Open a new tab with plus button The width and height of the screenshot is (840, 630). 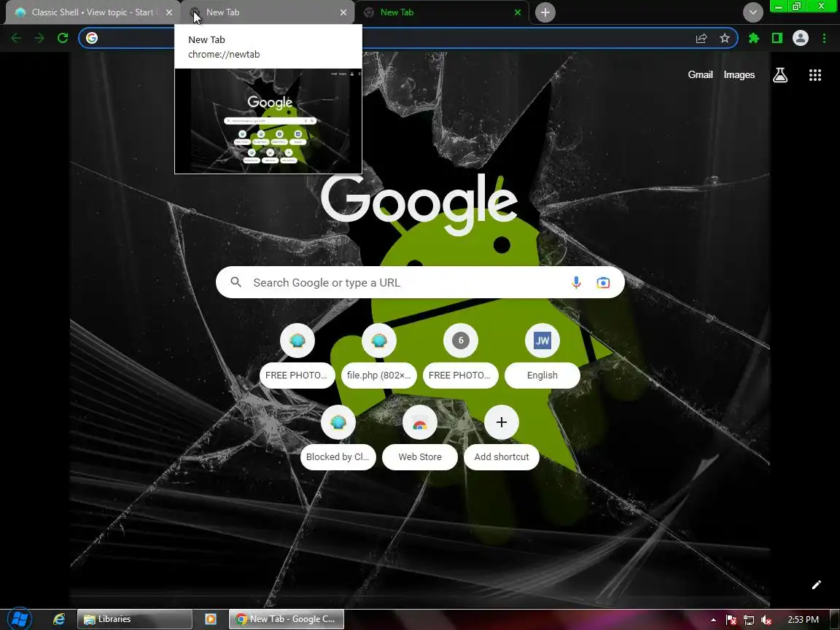(545, 12)
